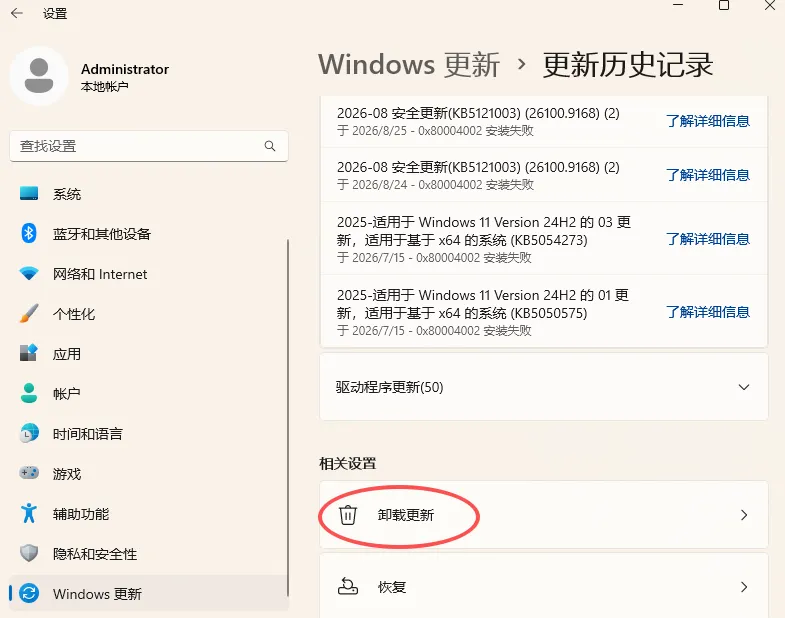Click the sidebar vertical scrollbar
785x618 pixels.
click(x=288, y=418)
